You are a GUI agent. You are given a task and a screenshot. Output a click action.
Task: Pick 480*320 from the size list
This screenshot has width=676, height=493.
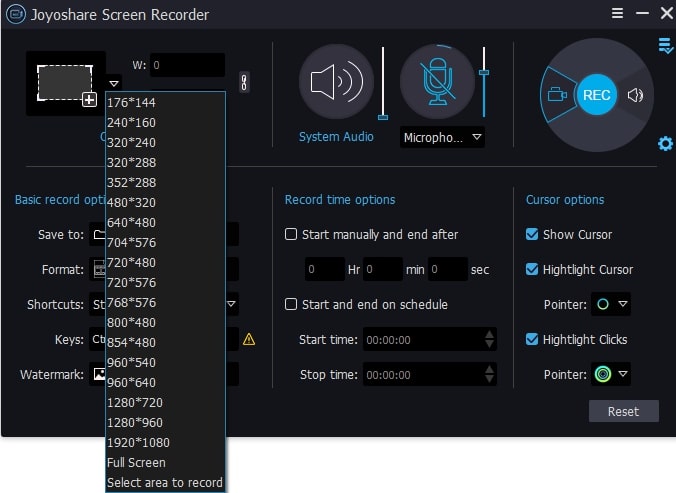tap(165, 203)
